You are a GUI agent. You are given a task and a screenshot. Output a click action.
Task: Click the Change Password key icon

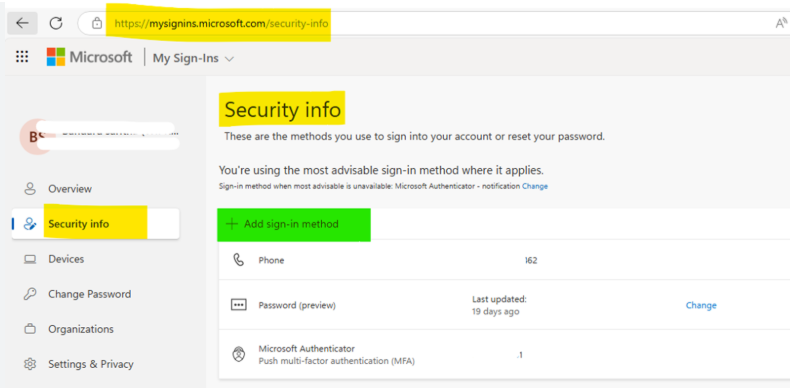30,294
